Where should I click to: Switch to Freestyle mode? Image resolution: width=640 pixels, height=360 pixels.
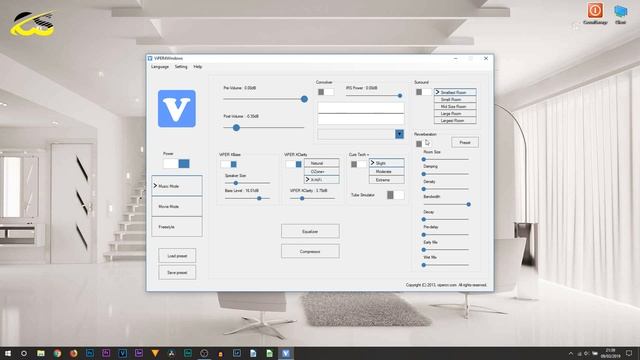(177, 227)
